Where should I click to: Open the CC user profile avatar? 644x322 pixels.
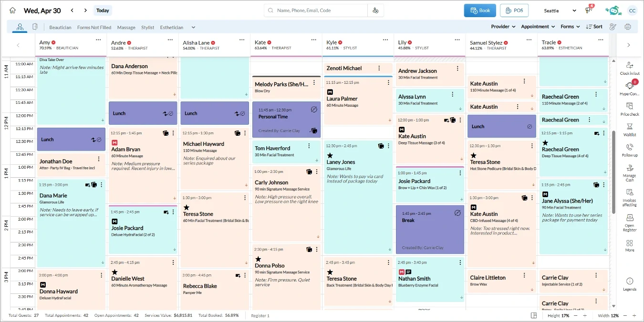[632, 10]
